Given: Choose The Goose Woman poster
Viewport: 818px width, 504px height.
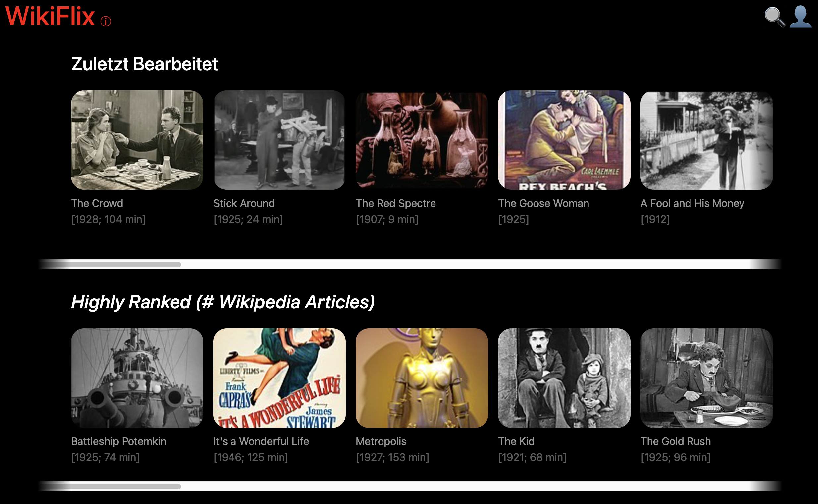Looking at the screenshot, I should point(564,140).
